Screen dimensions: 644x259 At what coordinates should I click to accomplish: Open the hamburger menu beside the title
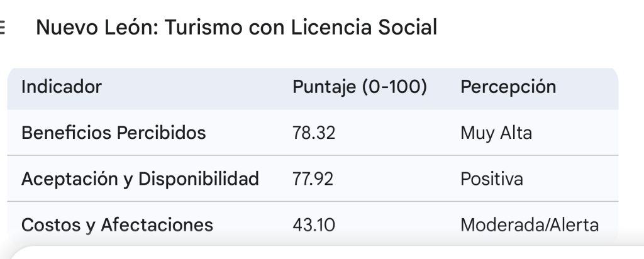[3, 28]
